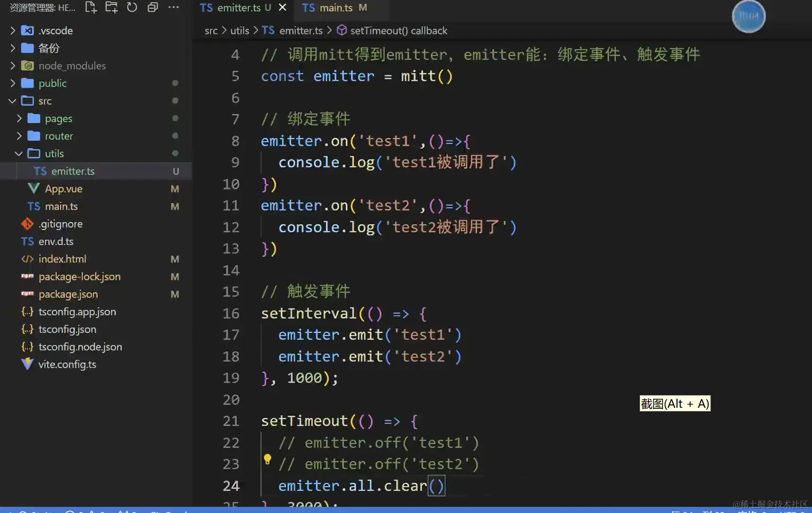812x513 pixels.
Task: Click the folder icon of node_modules
Action: tap(28, 66)
